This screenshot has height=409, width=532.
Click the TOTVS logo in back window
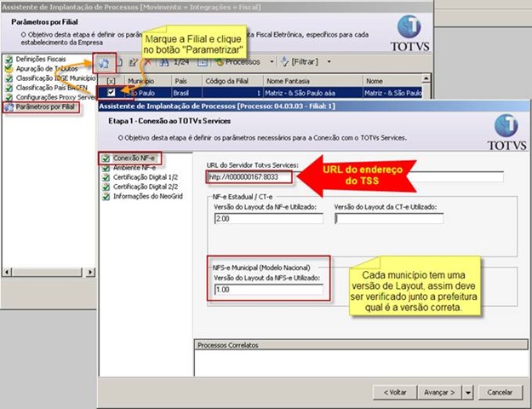(x=409, y=33)
